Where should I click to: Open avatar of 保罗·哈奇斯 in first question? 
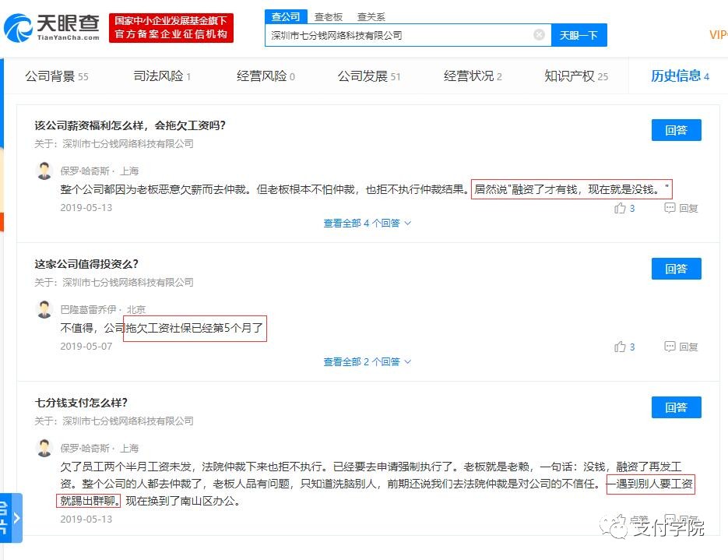point(44,171)
